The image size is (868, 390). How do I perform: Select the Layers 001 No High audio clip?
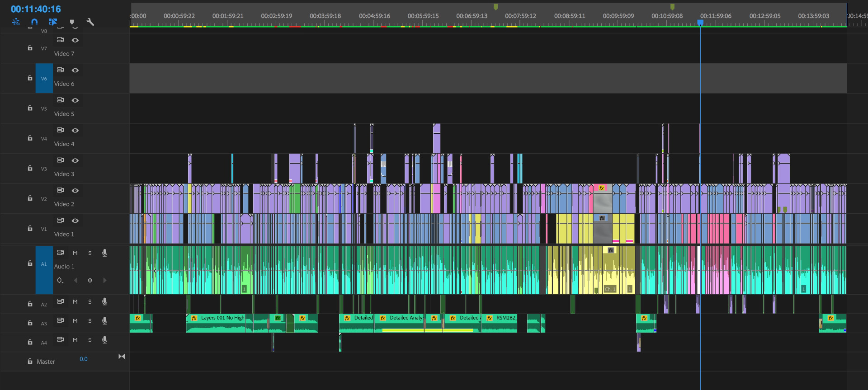[216, 323]
